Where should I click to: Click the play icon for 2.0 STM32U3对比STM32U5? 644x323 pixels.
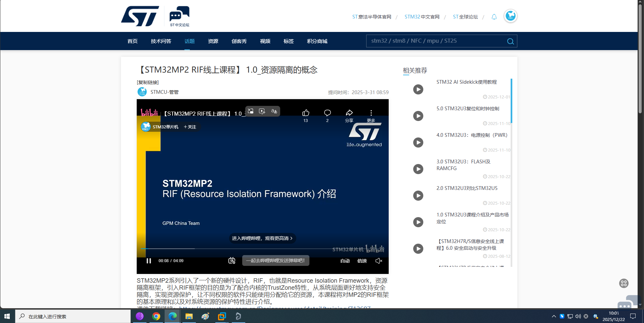(418, 196)
